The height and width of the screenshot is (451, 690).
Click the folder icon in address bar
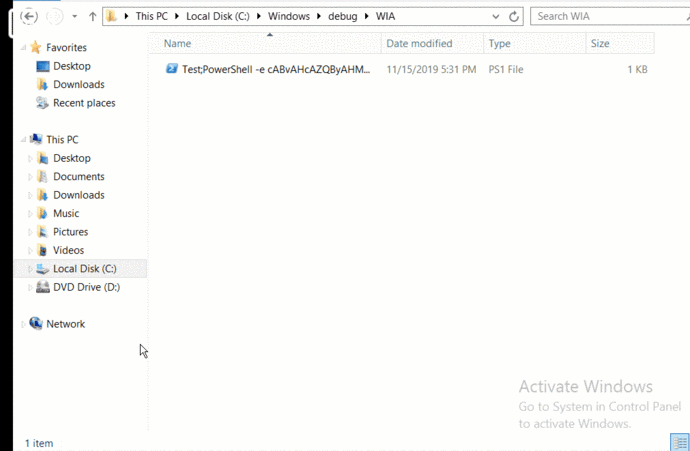pyautogui.click(x=111, y=17)
